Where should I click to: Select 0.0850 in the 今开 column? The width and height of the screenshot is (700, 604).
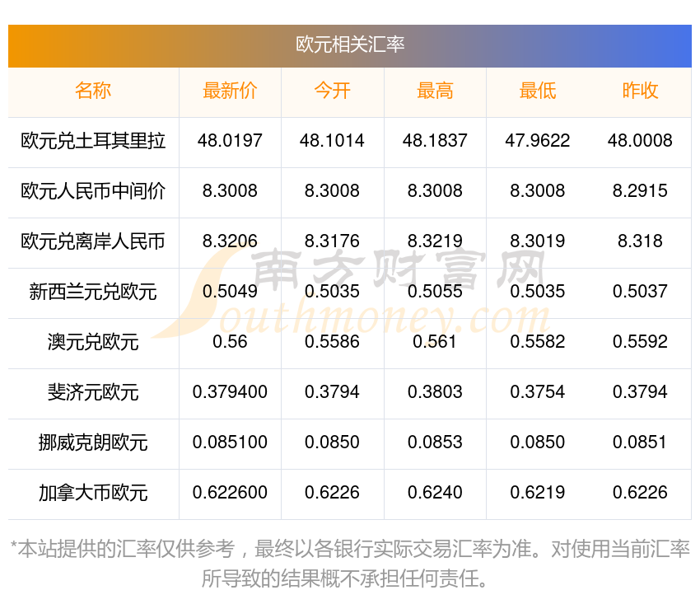tap(332, 442)
